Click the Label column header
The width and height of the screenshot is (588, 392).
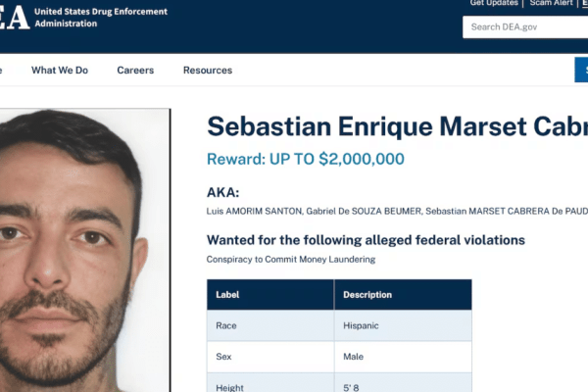click(x=228, y=295)
